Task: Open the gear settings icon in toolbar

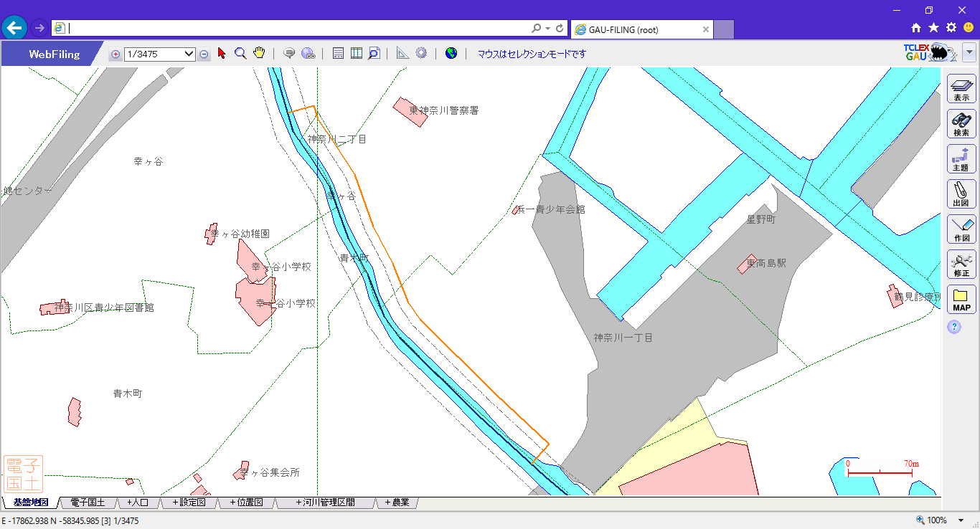Action: click(x=421, y=54)
